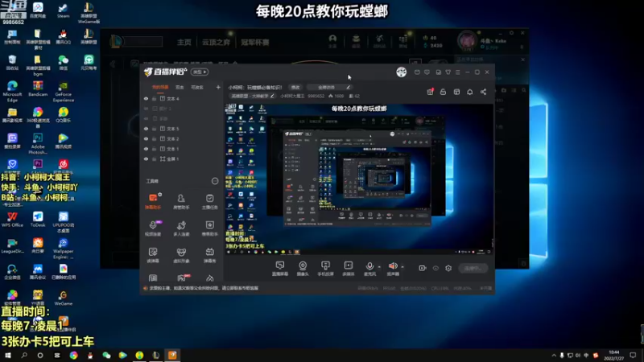This screenshot has height=362, width=644.
Task: Add 手机投屏 phone screen-cast source
Action: [325, 269]
